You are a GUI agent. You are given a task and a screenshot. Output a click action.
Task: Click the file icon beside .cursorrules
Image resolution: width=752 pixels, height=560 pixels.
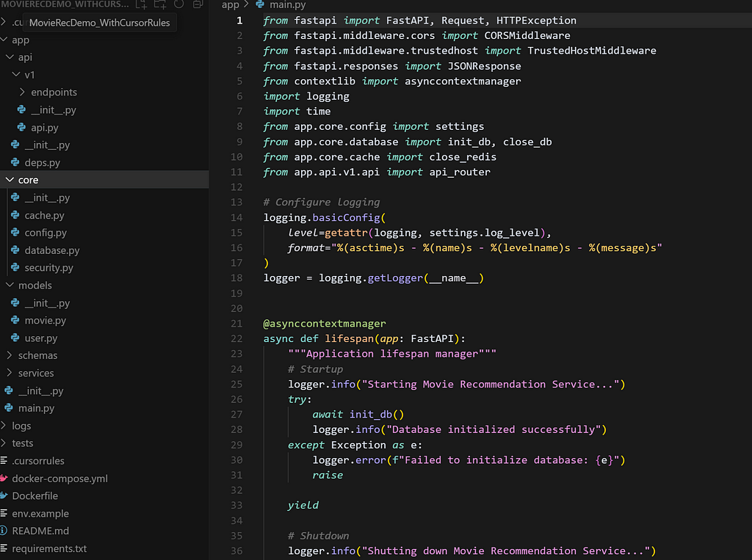4,461
